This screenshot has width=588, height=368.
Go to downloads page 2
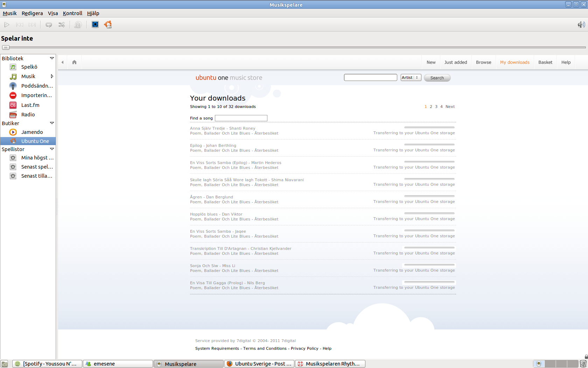tap(431, 107)
